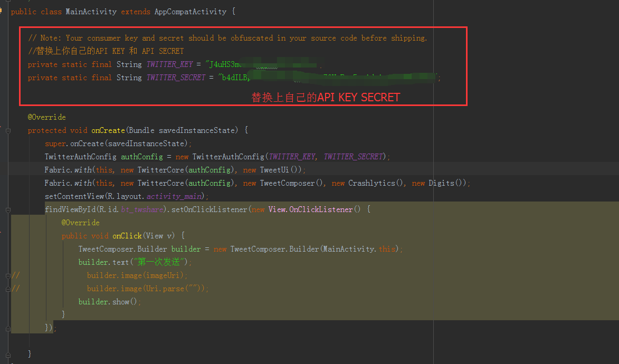The width and height of the screenshot is (619, 364).
Task: Toggle fold marker beside commented builder.image(imageUri) line
Action: coord(8,276)
